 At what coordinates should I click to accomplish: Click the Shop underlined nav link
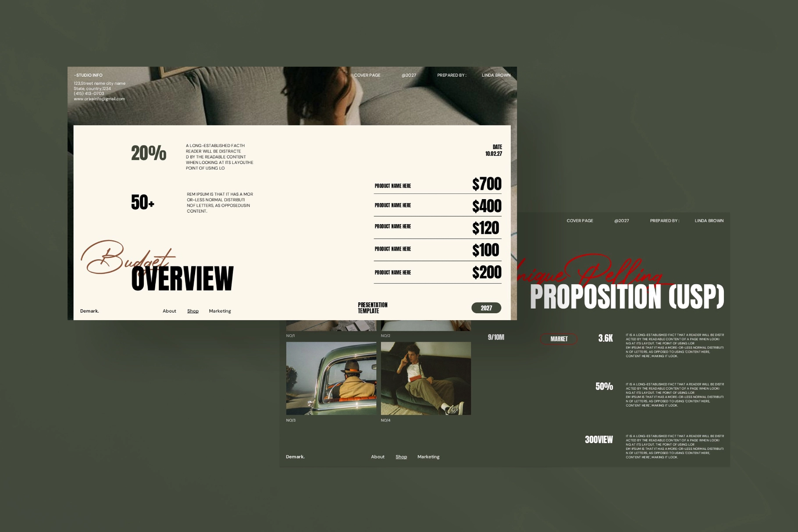pyautogui.click(x=193, y=311)
